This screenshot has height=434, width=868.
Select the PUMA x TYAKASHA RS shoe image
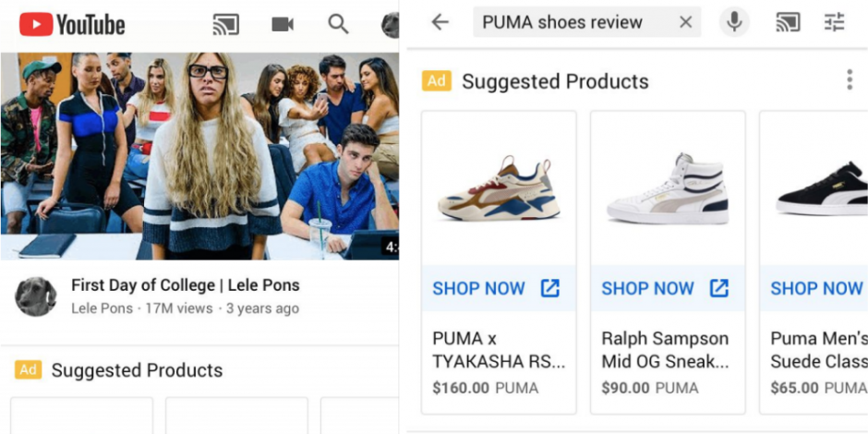click(499, 188)
